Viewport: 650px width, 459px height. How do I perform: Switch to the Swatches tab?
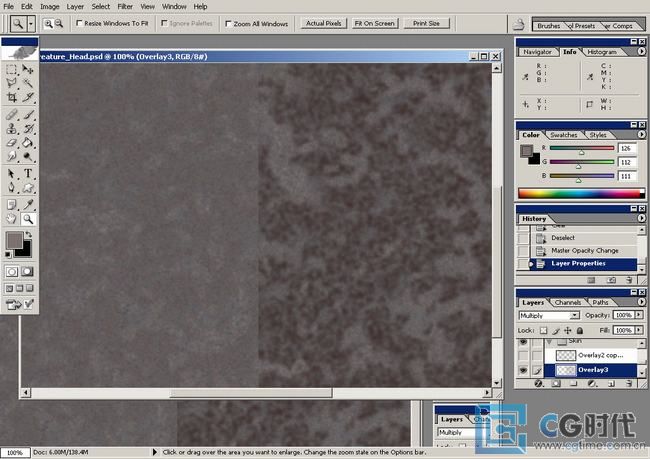coord(563,135)
